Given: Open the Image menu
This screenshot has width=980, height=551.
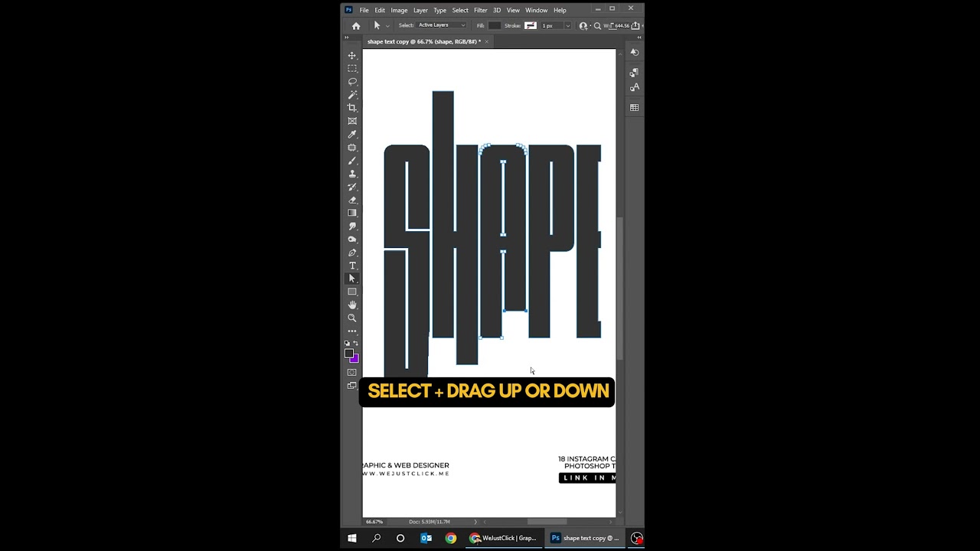Looking at the screenshot, I should click(399, 10).
